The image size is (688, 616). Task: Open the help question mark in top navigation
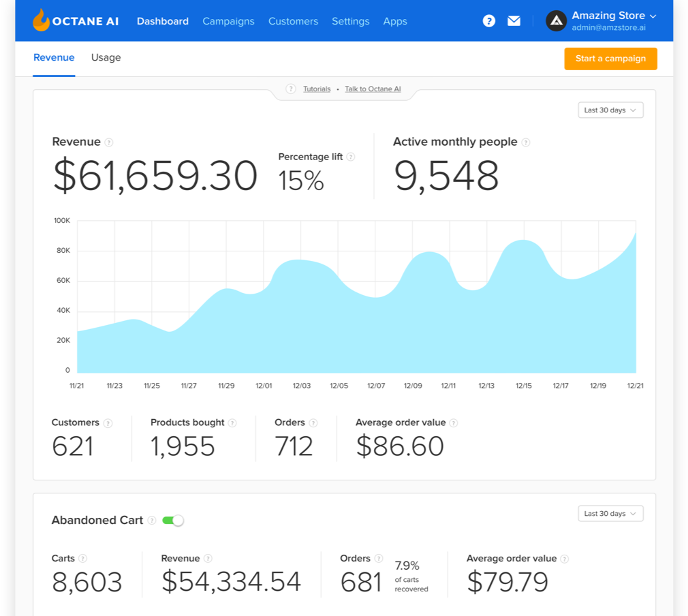coord(488,20)
